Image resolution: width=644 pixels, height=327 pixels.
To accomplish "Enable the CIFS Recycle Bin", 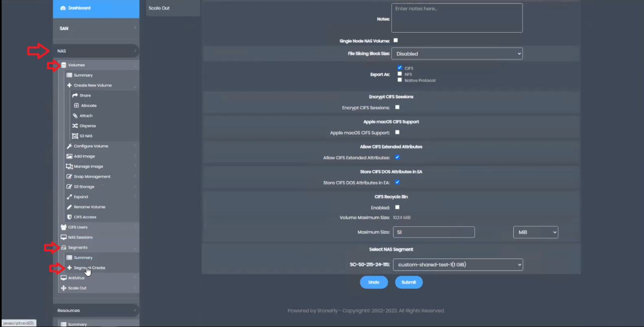I will (x=397, y=207).
